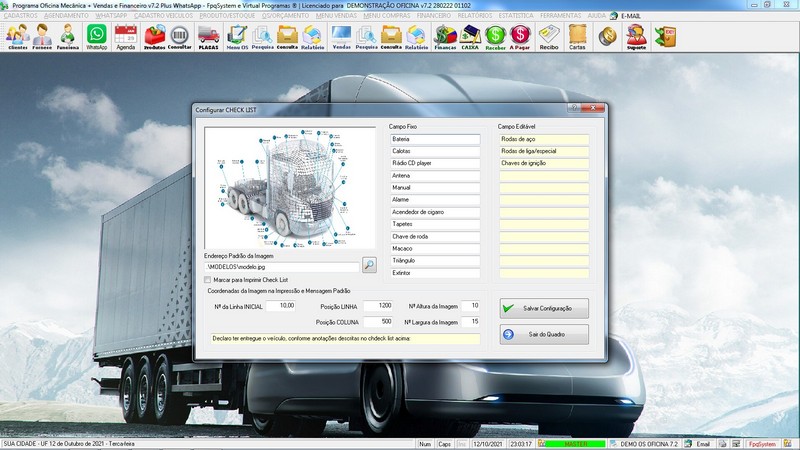
Task: Click the exit door toolbar icon
Action: click(x=665, y=37)
